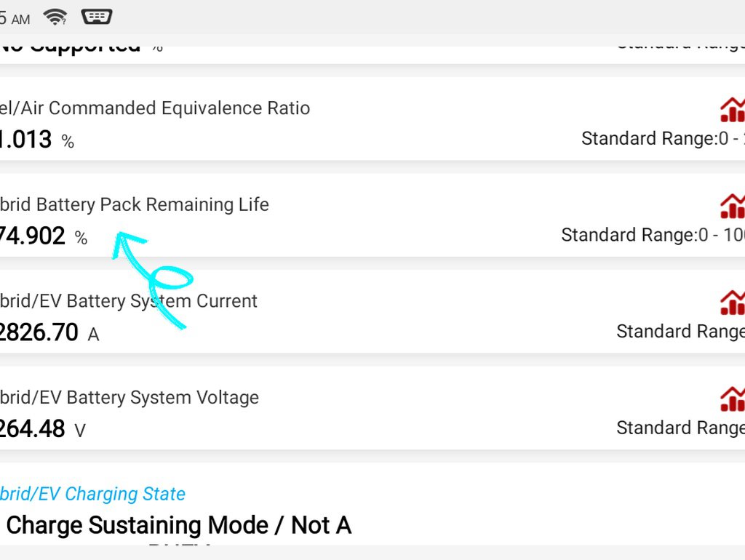Open graph icon for Hybrid/EV Battery System Voltage
The width and height of the screenshot is (745, 560).
[x=733, y=399]
